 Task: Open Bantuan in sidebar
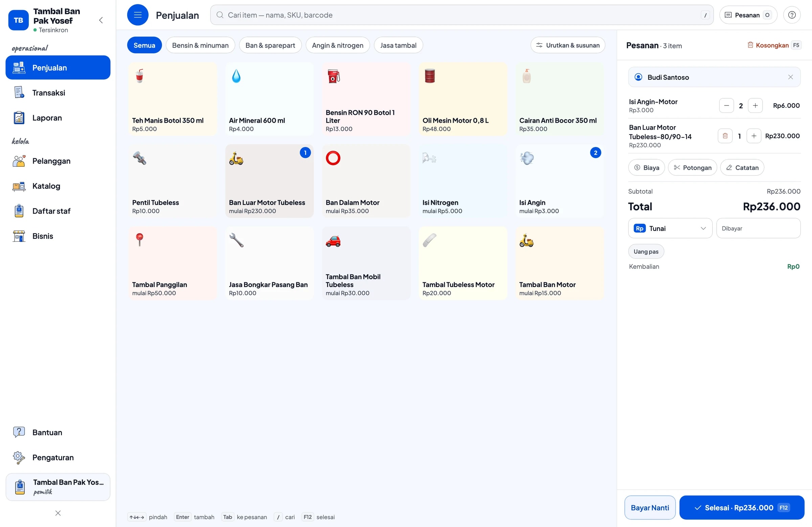[58, 432]
